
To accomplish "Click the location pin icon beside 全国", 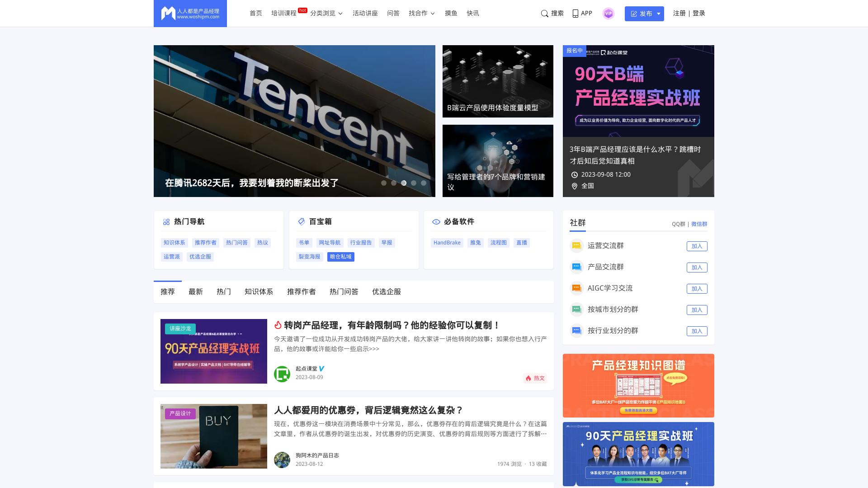I will tap(575, 186).
